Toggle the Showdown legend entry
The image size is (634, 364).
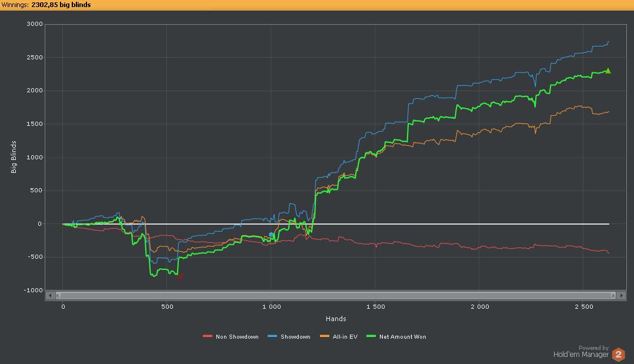[x=289, y=336]
